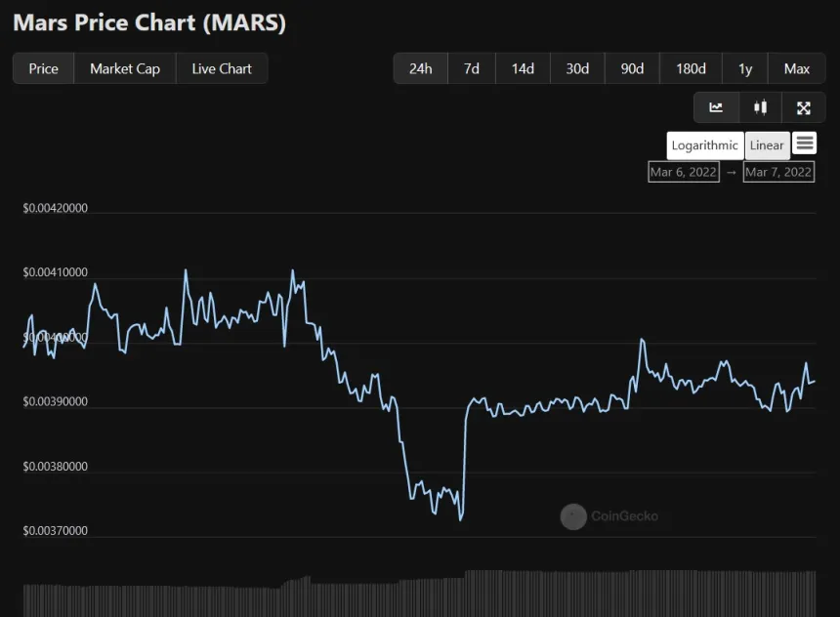This screenshot has width=840, height=617.
Task: View Max price history
Action: click(797, 68)
